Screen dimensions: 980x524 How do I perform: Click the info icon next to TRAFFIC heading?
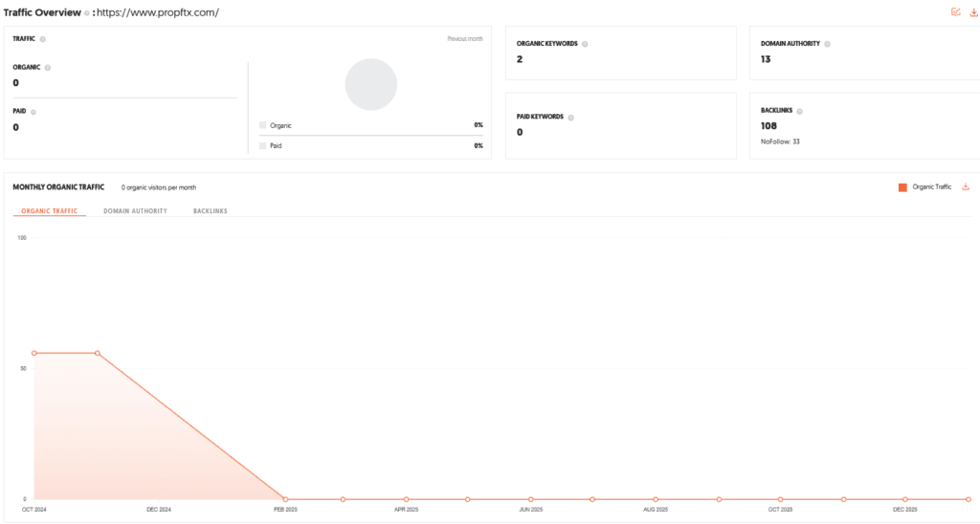42,38
